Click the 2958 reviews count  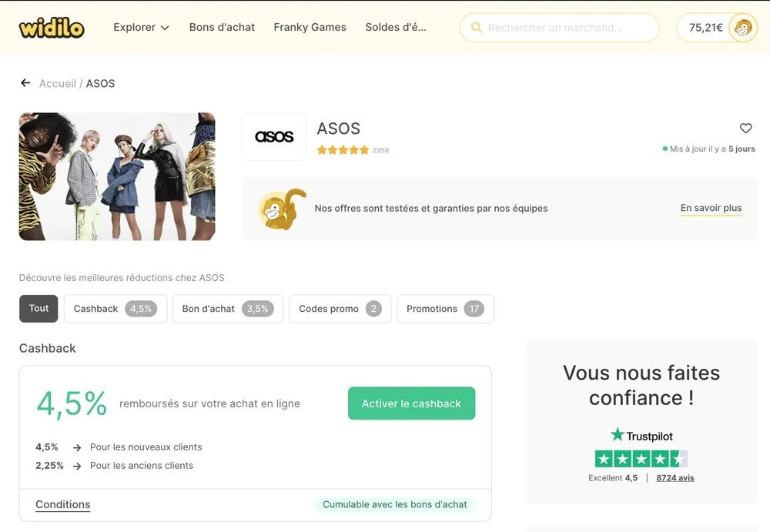tap(380, 150)
